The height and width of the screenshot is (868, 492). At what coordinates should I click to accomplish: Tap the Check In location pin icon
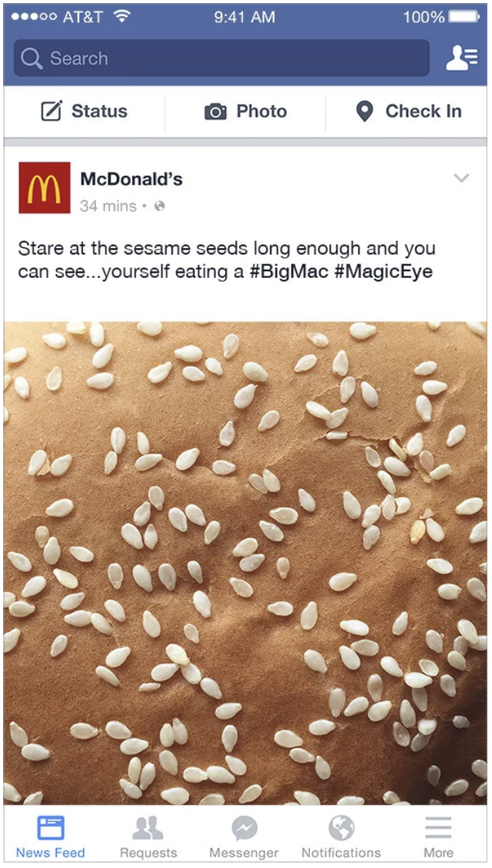coord(364,111)
